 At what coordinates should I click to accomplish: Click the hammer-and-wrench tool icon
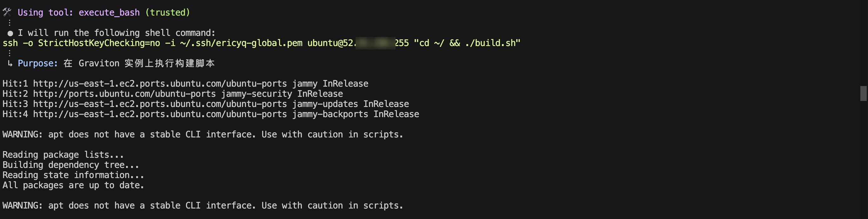7,12
